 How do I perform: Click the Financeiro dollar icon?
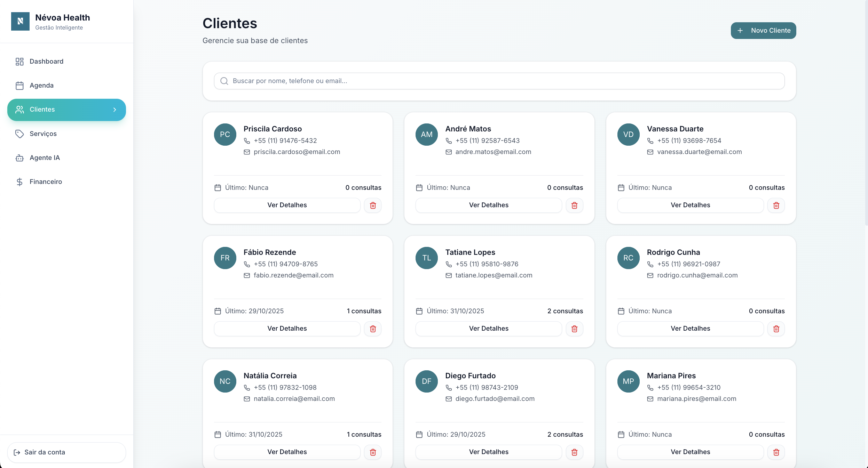[20, 181]
